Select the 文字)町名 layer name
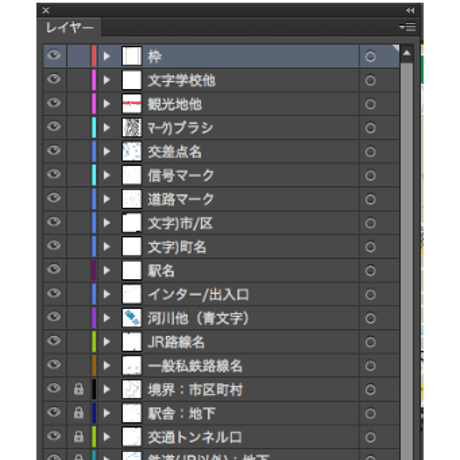 (177, 247)
